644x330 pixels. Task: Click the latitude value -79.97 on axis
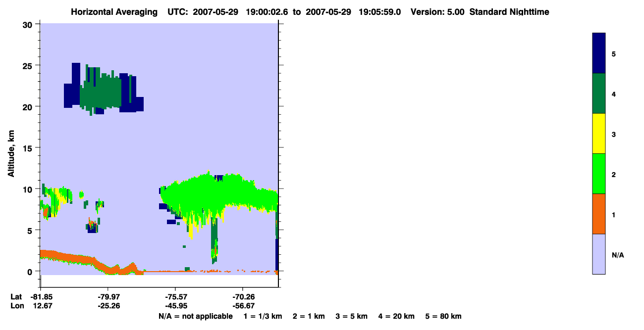tap(108, 297)
